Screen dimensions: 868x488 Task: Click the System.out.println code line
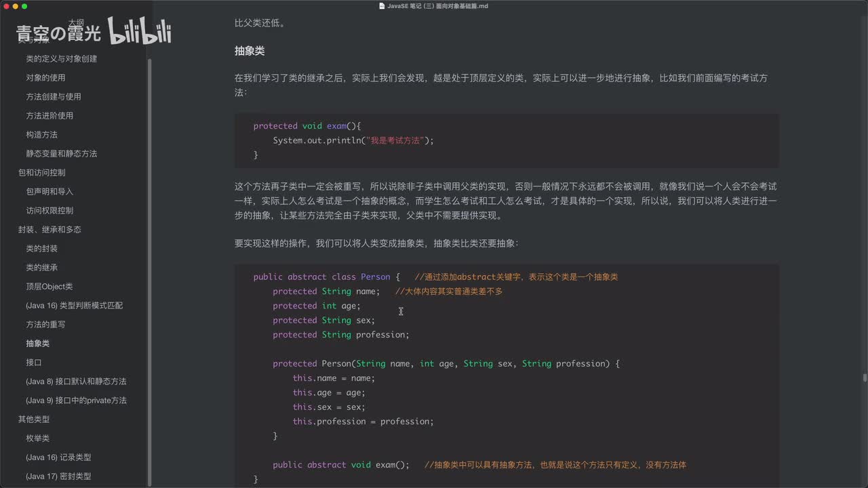click(353, 140)
